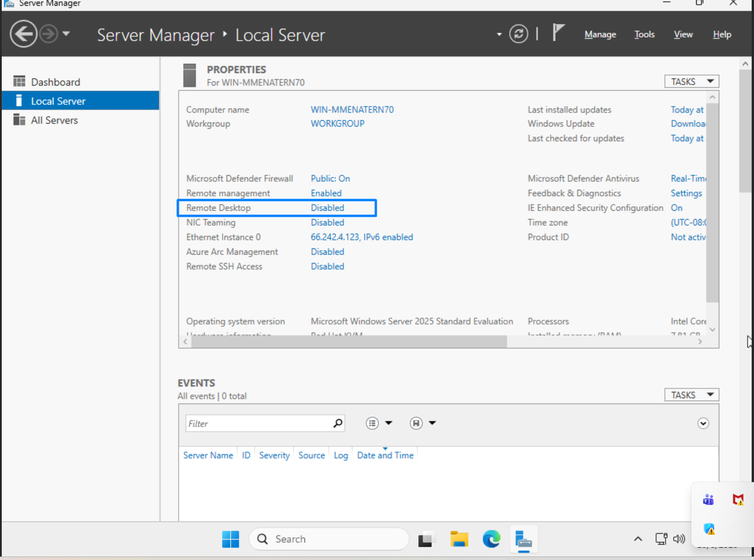The image size is (754, 560).
Task: Click computer name WIN-MMENATERN70 link
Action: [x=352, y=110]
